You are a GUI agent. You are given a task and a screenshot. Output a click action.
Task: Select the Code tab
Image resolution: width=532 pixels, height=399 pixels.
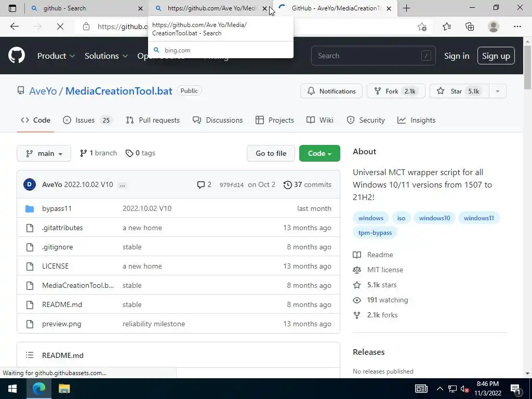click(x=35, y=120)
